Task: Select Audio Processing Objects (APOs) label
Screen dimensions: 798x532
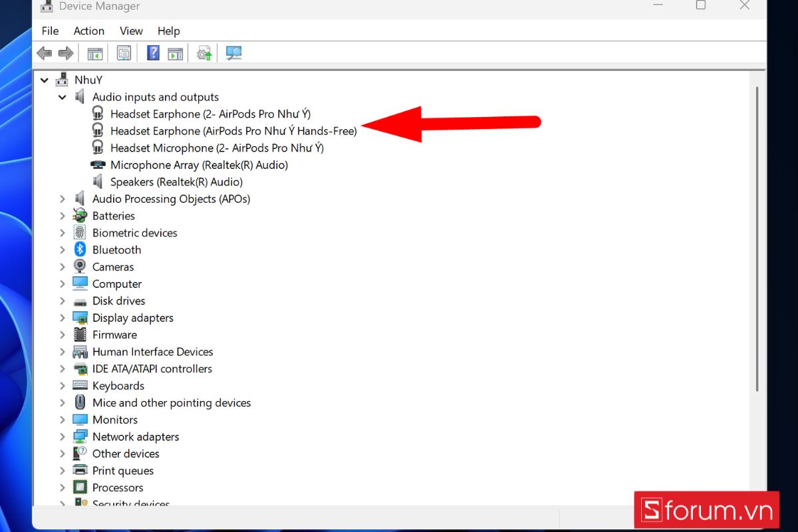Action: [171, 199]
